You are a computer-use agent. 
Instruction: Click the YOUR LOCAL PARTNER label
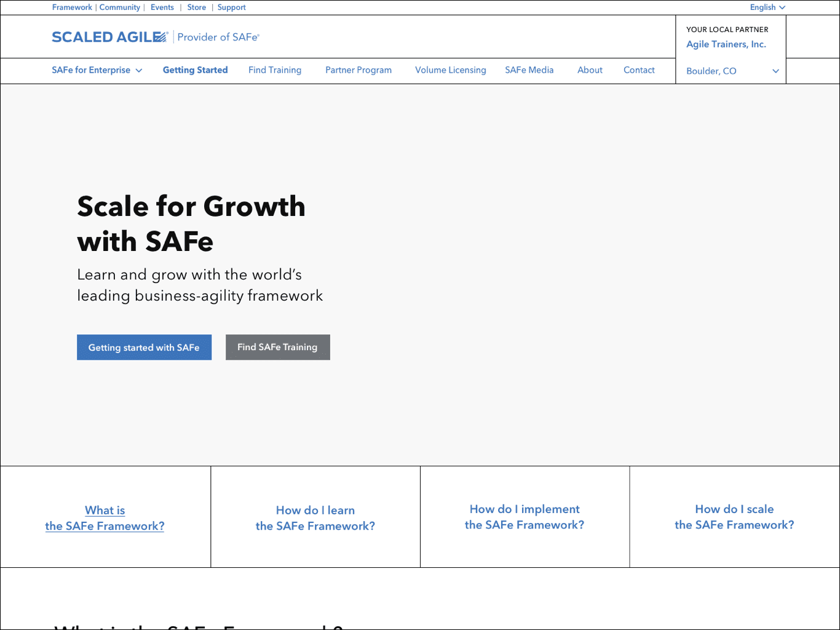coord(727,30)
